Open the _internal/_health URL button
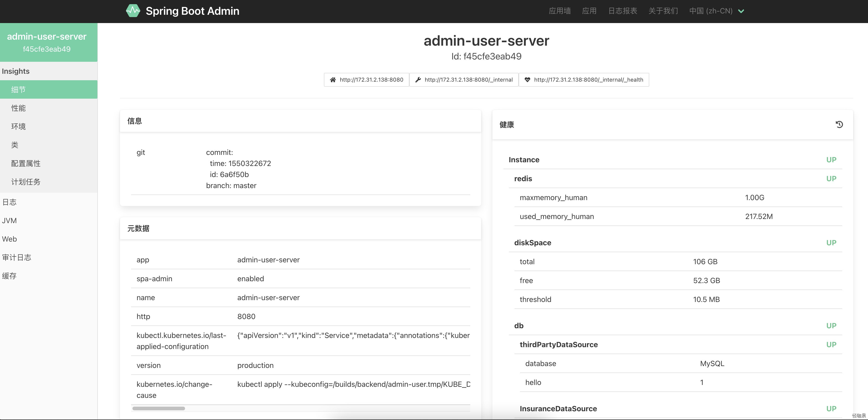868x420 pixels. click(x=584, y=80)
